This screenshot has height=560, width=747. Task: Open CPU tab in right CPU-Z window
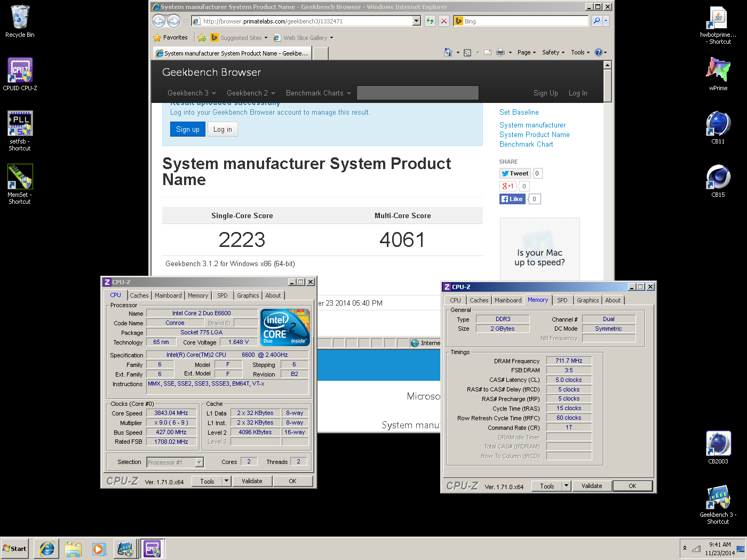pyautogui.click(x=456, y=300)
